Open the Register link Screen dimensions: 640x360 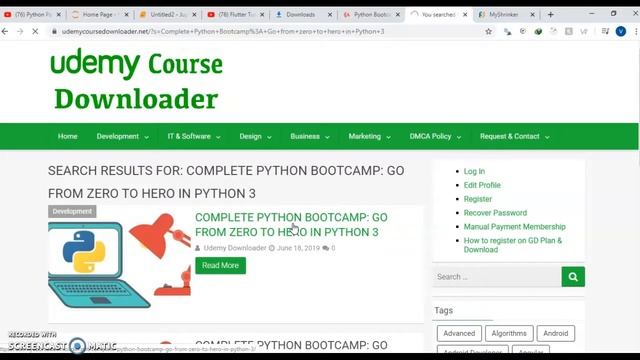pyautogui.click(x=478, y=199)
